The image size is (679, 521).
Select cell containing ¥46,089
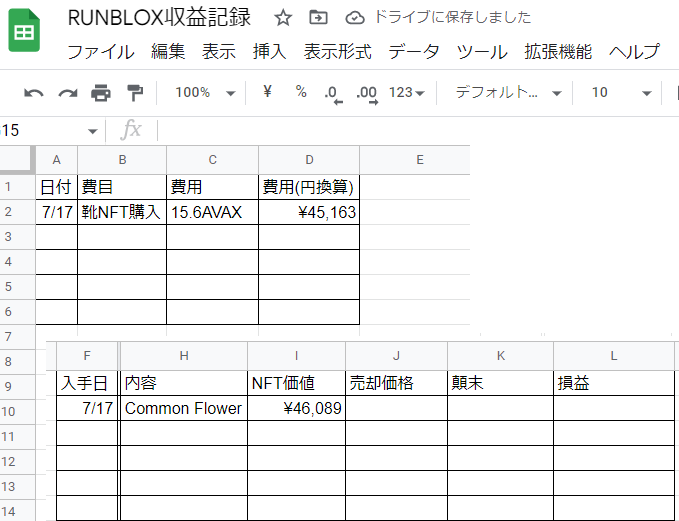[297, 408]
